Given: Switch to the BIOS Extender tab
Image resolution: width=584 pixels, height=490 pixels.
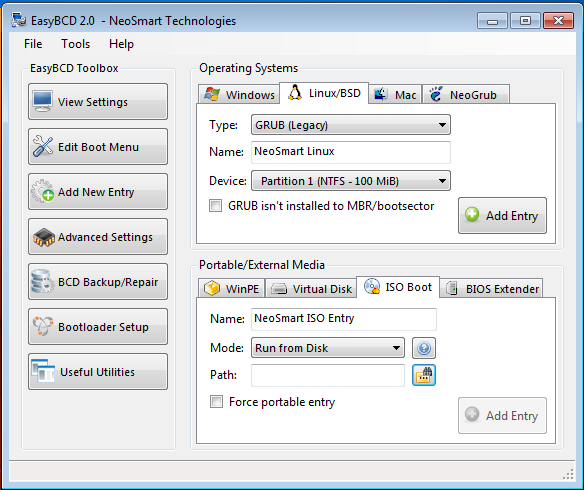Looking at the screenshot, I should (x=492, y=289).
